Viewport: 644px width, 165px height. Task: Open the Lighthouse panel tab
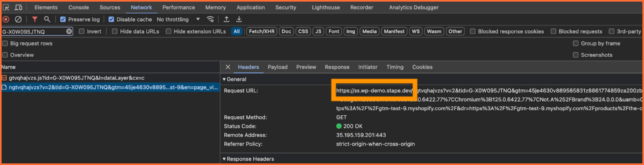pos(326,7)
